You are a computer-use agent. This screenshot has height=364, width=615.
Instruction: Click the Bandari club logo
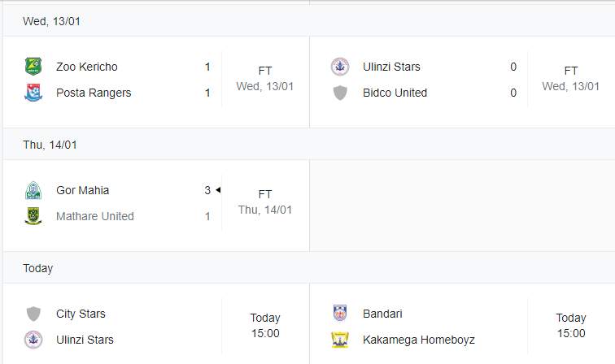point(340,314)
